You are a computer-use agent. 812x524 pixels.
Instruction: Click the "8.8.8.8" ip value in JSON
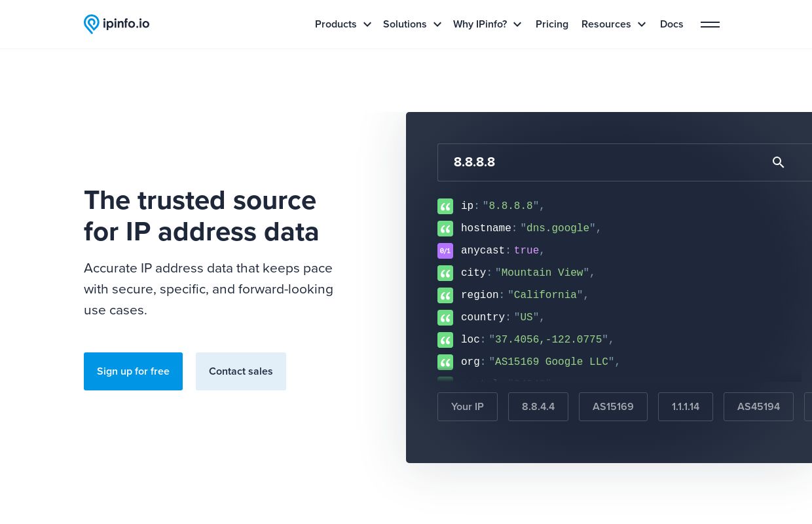point(511,206)
